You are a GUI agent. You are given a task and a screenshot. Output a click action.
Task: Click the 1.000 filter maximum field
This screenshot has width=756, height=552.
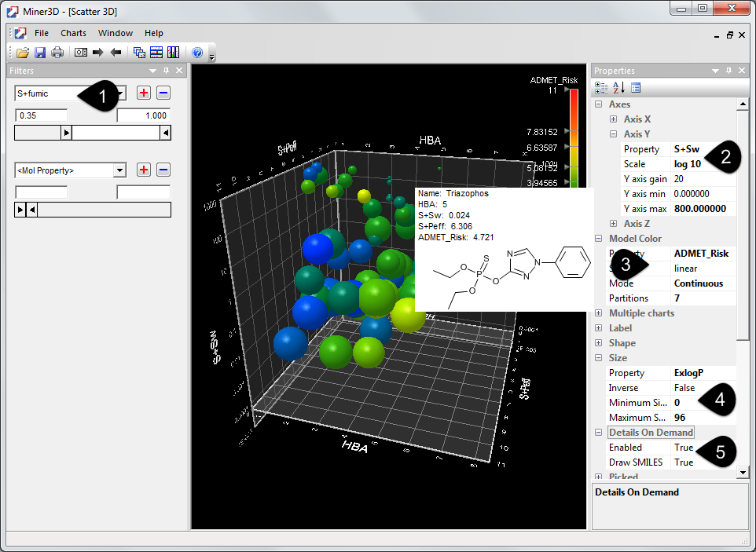[x=144, y=115]
